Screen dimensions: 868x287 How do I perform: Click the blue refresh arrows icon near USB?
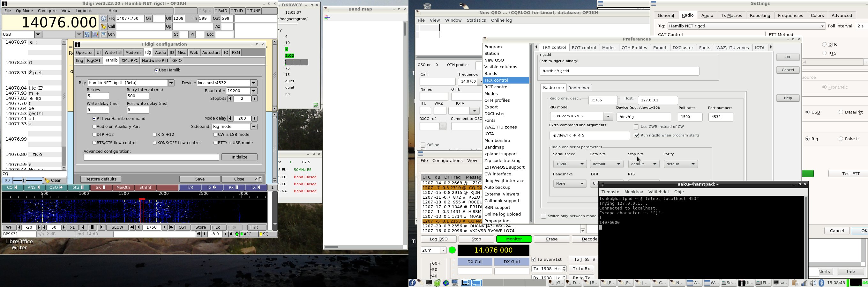[x=87, y=34]
